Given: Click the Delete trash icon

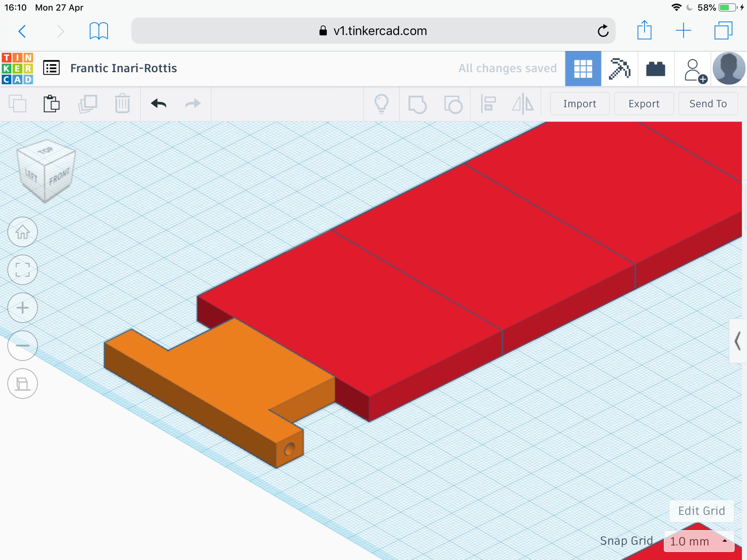Looking at the screenshot, I should pyautogui.click(x=122, y=104).
